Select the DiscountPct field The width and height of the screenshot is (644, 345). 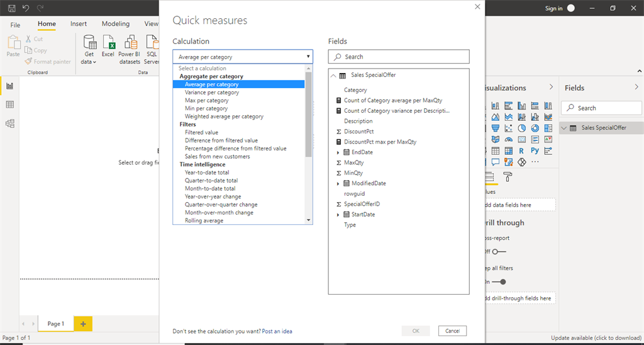[358, 131]
